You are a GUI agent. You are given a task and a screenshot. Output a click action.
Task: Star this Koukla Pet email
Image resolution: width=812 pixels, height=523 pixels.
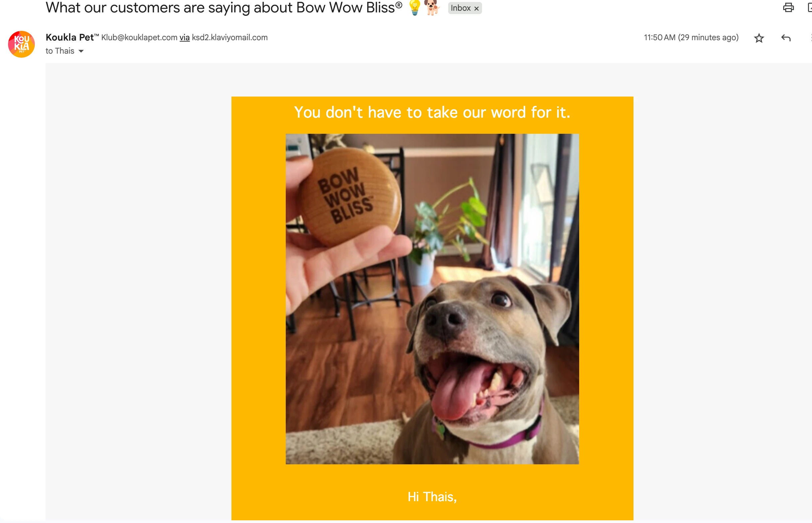click(759, 38)
